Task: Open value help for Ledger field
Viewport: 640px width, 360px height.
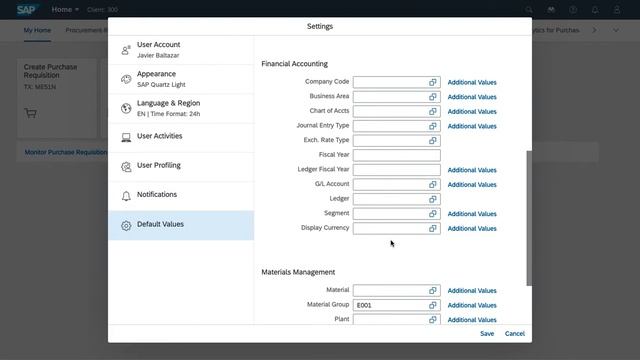Action: (433, 199)
